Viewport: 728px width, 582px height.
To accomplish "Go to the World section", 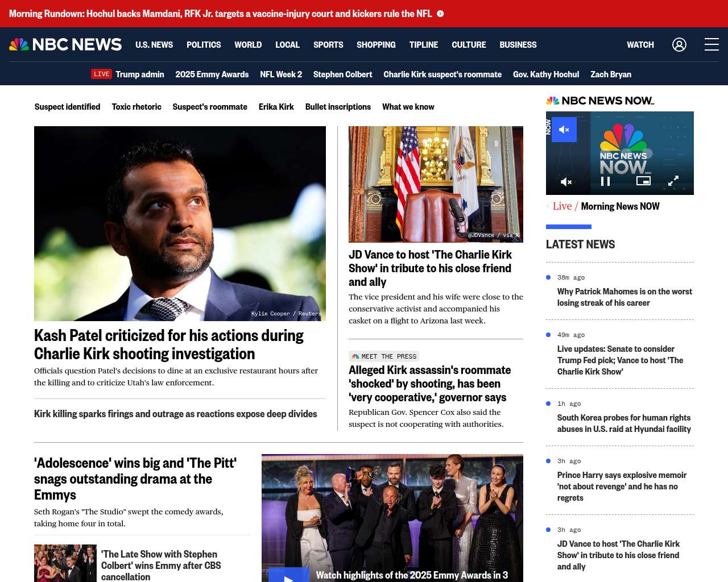I will (248, 44).
